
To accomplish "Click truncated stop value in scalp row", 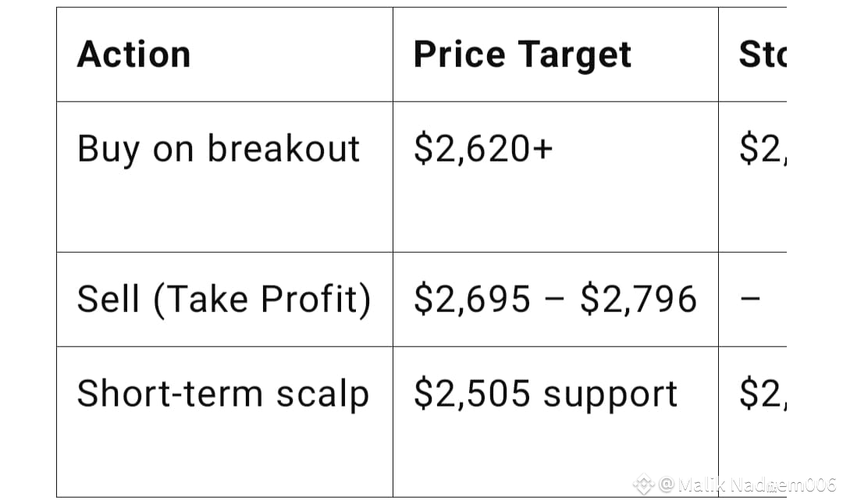I will pos(763,394).
